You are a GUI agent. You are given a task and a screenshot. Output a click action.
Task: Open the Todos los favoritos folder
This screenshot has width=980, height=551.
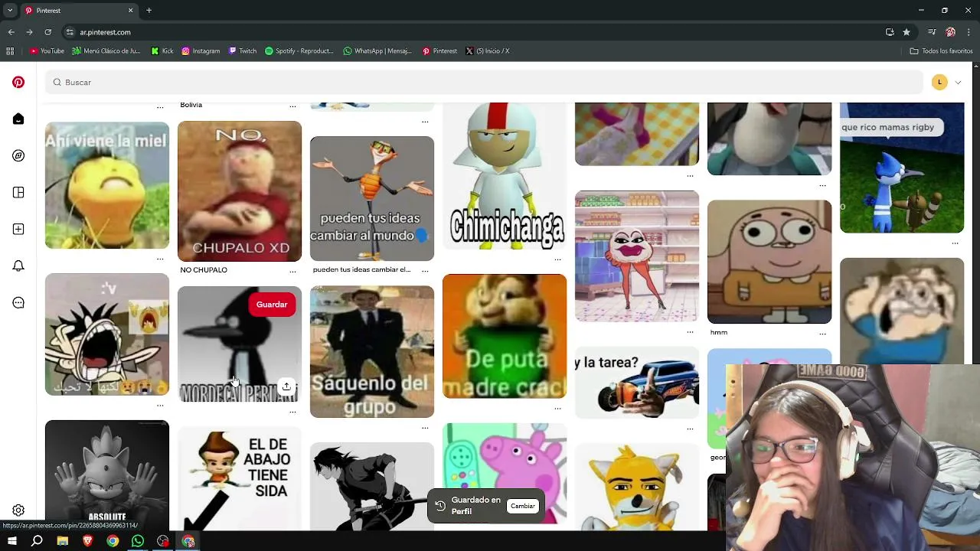(x=941, y=51)
